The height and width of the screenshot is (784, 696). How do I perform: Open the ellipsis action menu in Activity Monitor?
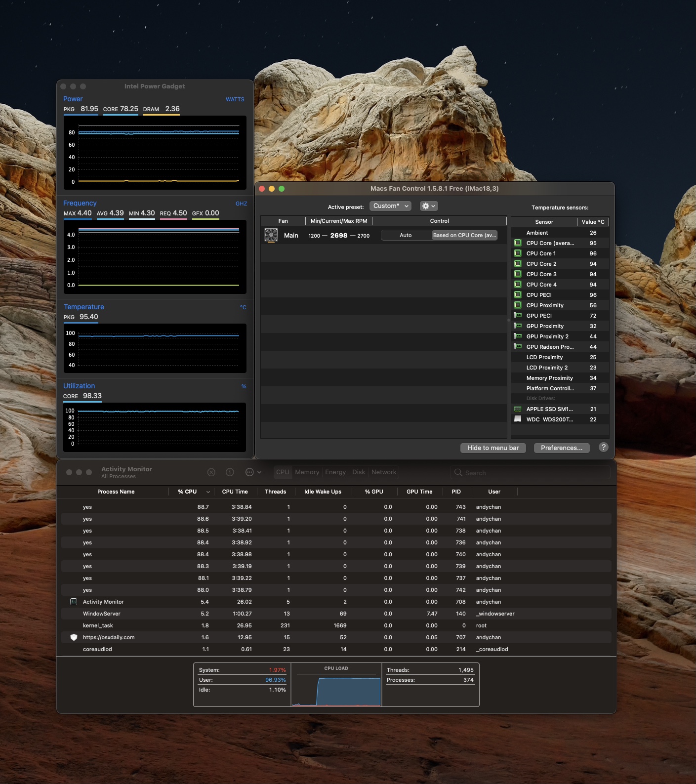(x=253, y=472)
